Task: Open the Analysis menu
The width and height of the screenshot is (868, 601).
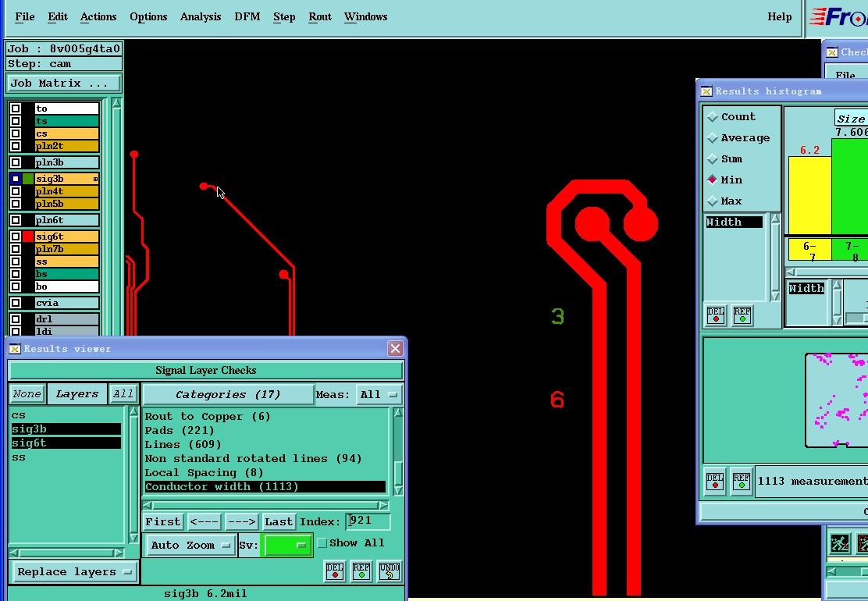Action: coord(200,16)
